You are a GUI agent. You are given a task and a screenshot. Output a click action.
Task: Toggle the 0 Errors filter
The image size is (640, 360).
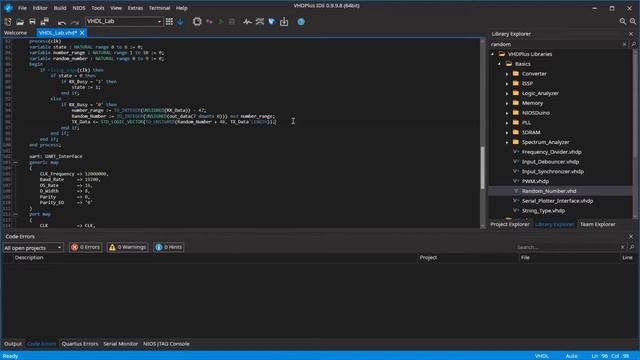85,247
